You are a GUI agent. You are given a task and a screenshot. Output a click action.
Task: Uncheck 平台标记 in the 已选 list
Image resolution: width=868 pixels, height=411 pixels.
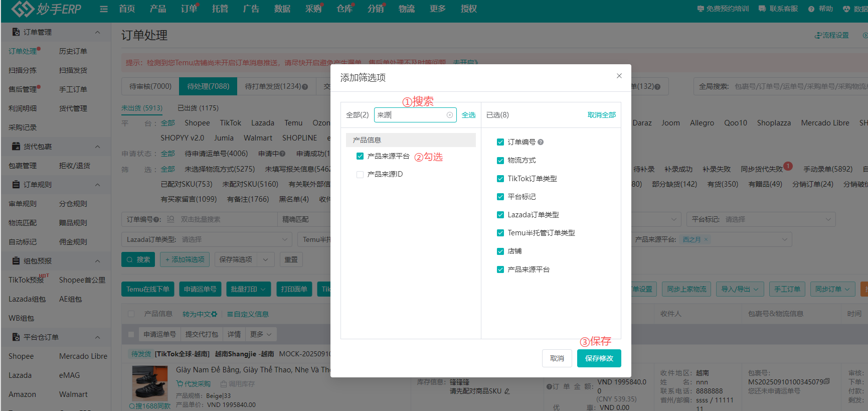tap(500, 197)
